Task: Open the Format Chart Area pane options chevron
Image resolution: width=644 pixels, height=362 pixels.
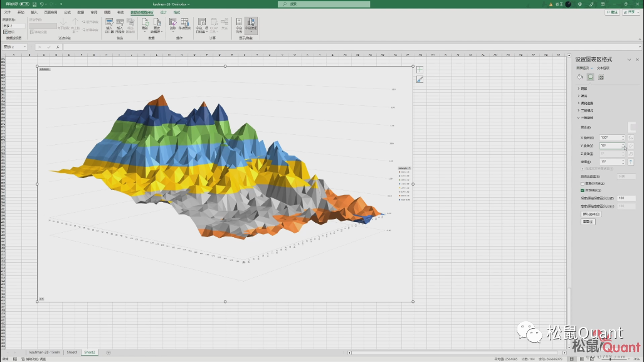Action: coord(629,60)
